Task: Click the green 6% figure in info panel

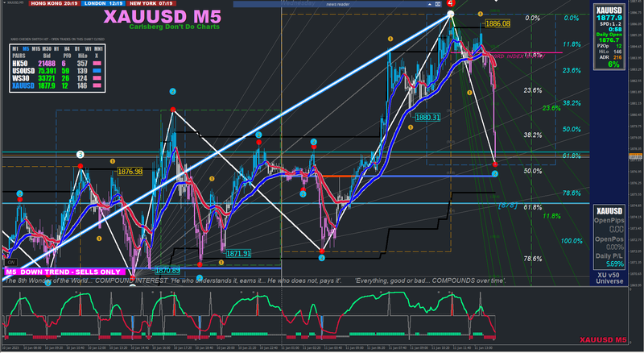Action: 613,64
